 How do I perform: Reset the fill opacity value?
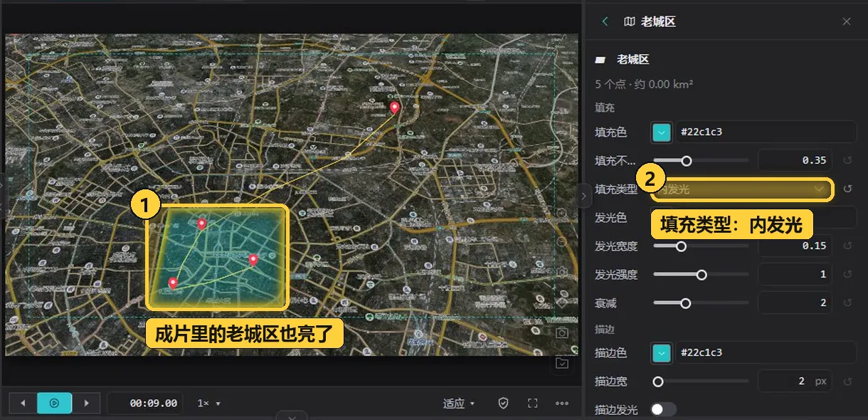[x=847, y=161]
